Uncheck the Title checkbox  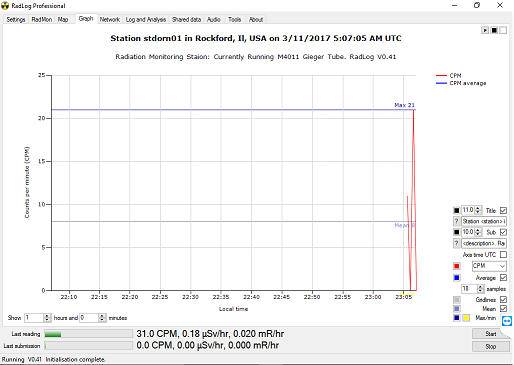tap(503, 211)
